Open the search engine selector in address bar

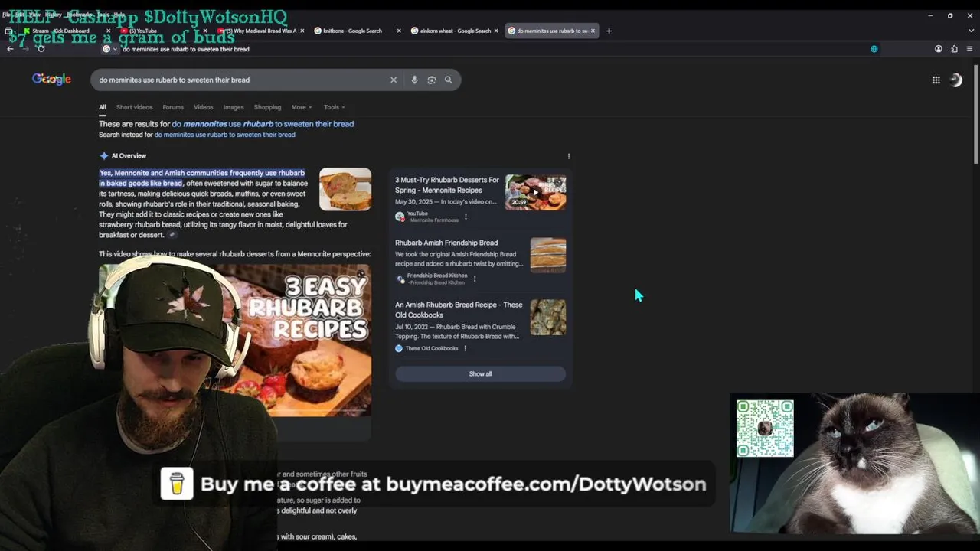click(109, 49)
